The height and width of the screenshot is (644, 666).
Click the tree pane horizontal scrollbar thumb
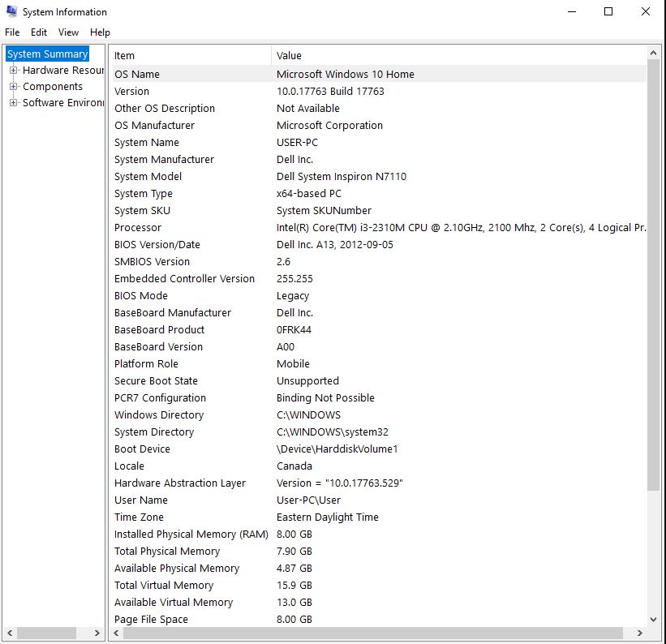pos(46,633)
